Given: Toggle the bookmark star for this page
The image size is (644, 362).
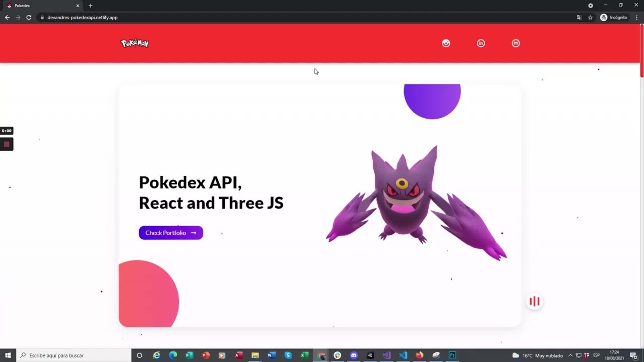Looking at the screenshot, I should 590,17.
